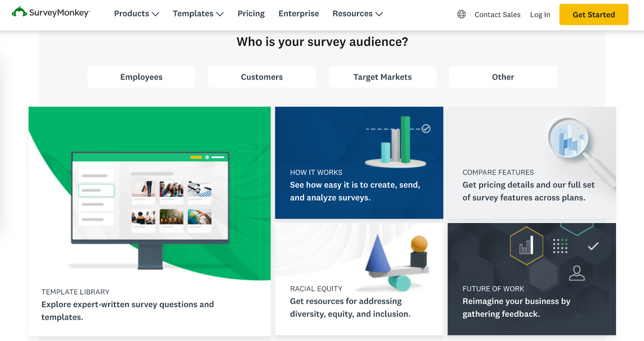The width and height of the screenshot is (644, 341).
Task: Click the Log In link
Action: coord(540,15)
